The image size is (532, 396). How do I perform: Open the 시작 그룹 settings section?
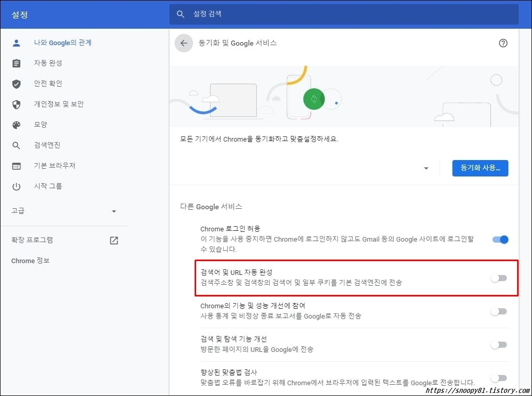[x=48, y=186]
